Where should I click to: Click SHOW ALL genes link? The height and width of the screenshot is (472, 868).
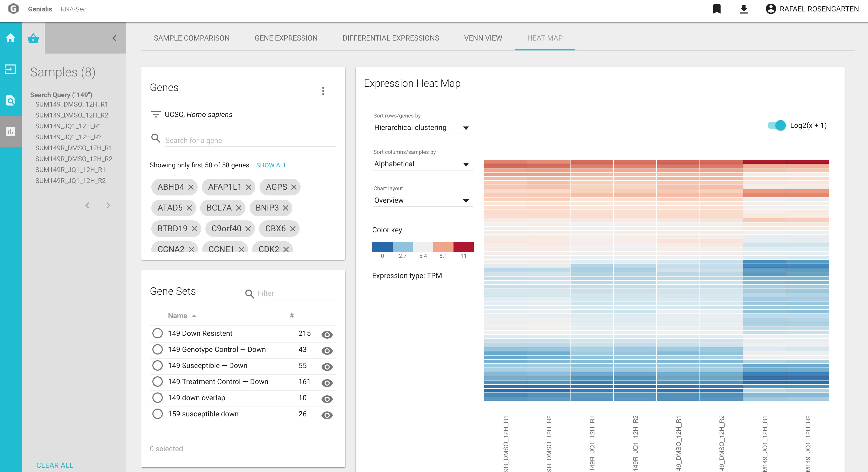(271, 165)
